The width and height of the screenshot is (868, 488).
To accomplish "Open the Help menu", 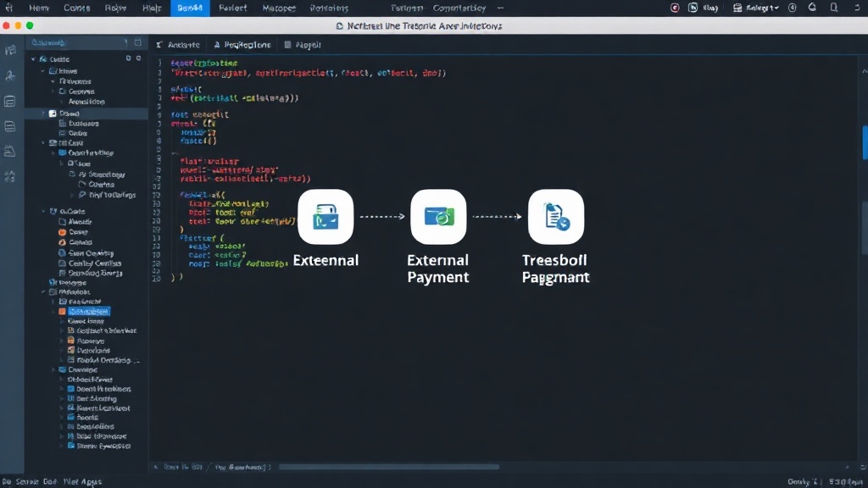I will click(x=152, y=8).
